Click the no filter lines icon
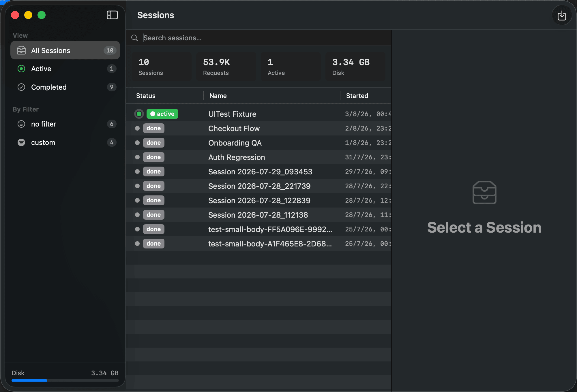577x392 pixels. coord(21,124)
